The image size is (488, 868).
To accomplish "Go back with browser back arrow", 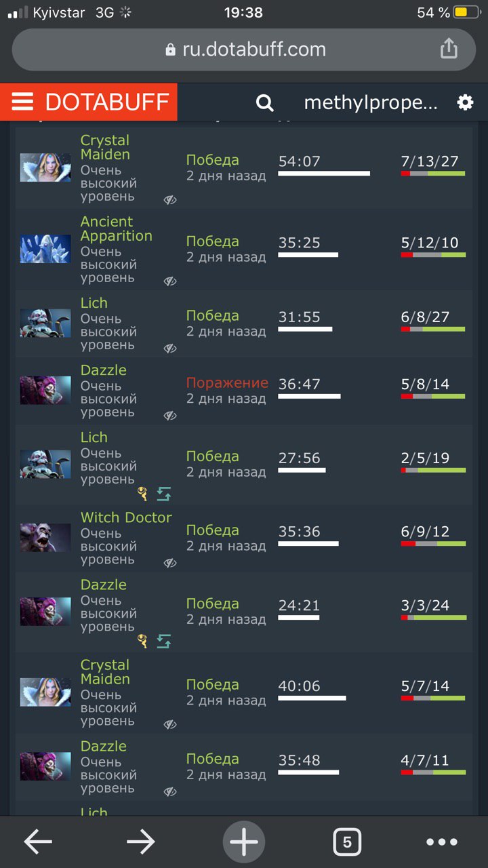I will [x=38, y=842].
